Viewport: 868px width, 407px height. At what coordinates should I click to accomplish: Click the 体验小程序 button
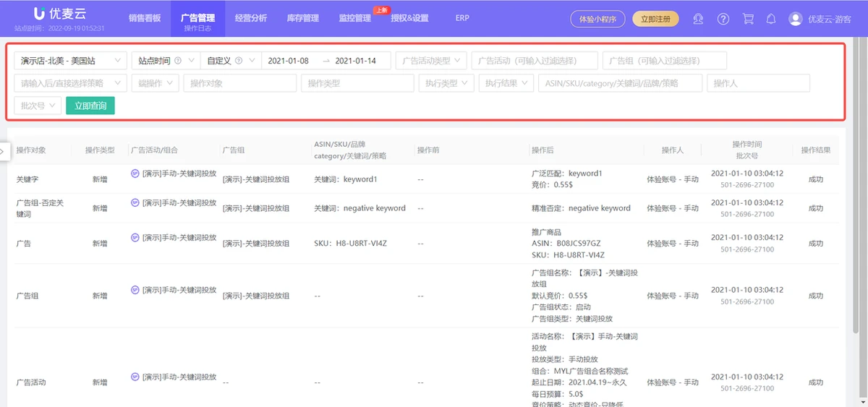[x=597, y=19]
